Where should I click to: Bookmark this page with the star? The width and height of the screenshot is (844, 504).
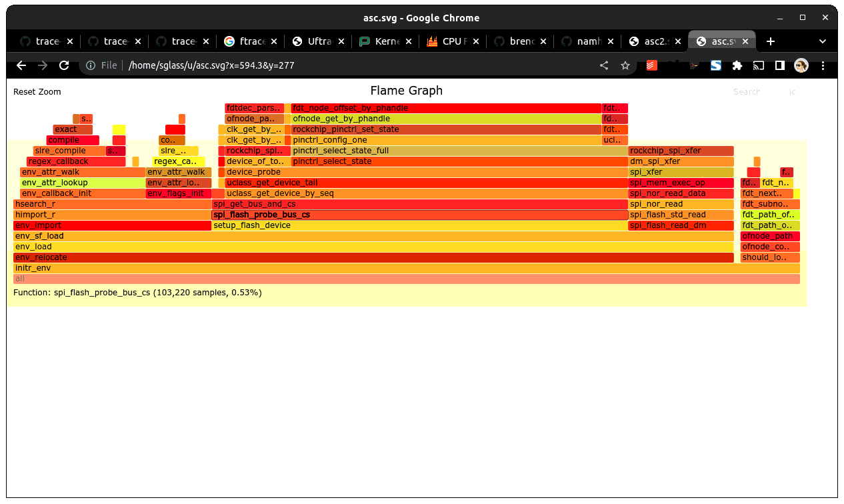click(x=625, y=65)
